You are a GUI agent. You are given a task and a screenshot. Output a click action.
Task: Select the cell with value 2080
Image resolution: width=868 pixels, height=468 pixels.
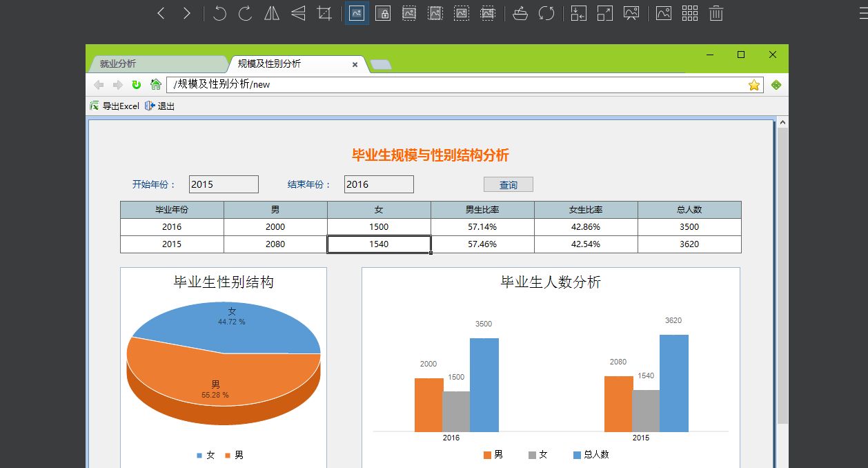tap(275, 244)
